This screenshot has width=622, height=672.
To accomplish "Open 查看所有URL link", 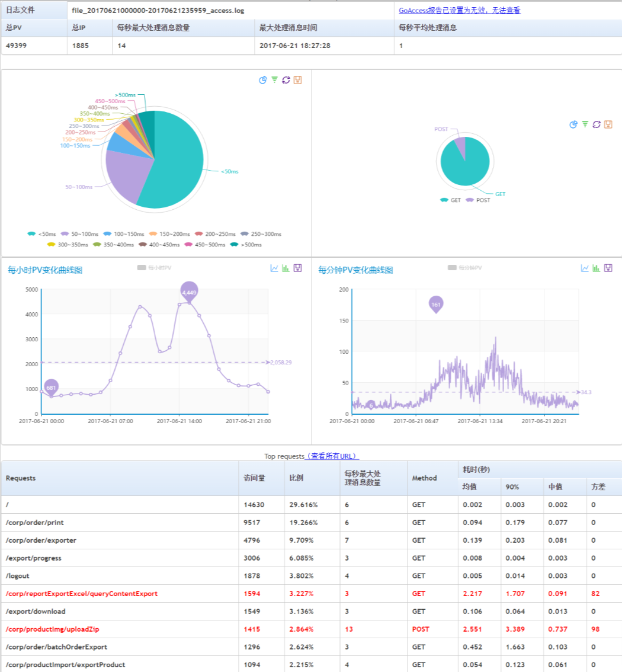I will pyautogui.click(x=332, y=456).
